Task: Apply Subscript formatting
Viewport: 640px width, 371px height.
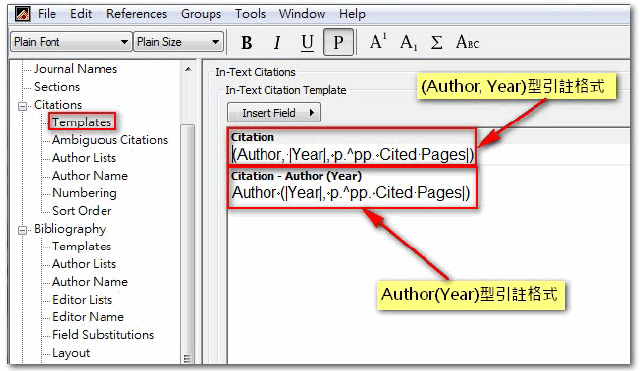Action: (x=409, y=42)
